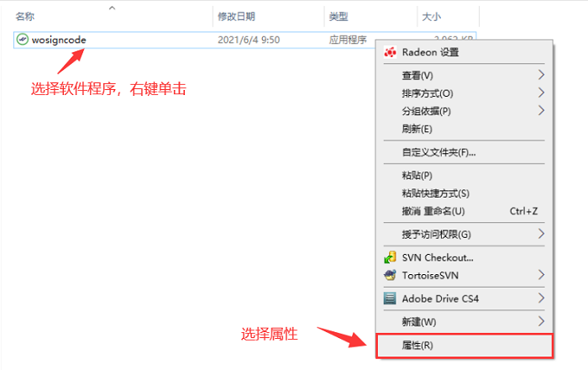The height and width of the screenshot is (370, 588).
Task: Select 撤消 重命名(U) menu entry
Action: [433, 210]
